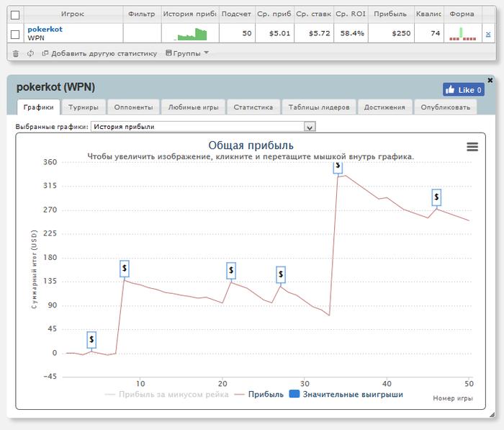Sort by the Прибыль column header
This screenshot has height=430, width=504.
coord(390,14)
